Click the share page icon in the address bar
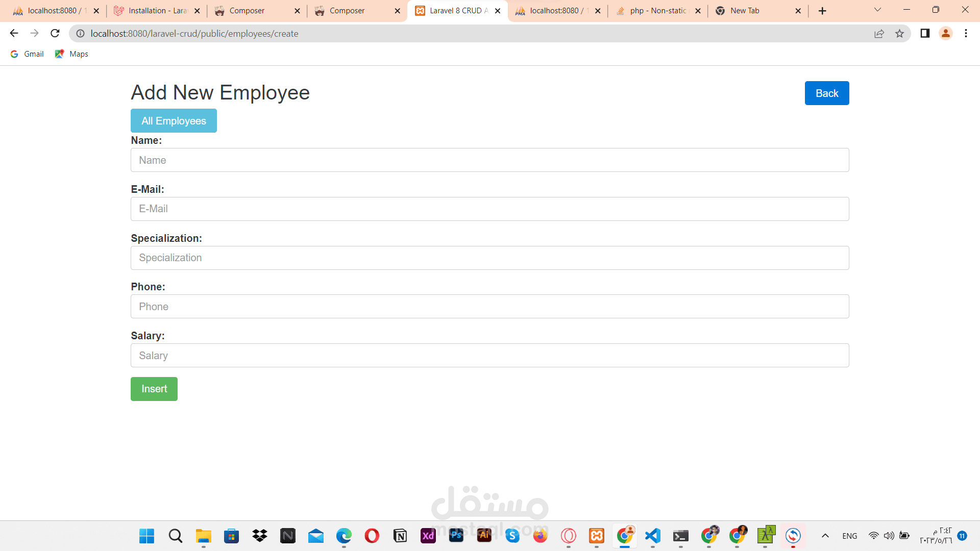 pyautogui.click(x=879, y=34)
